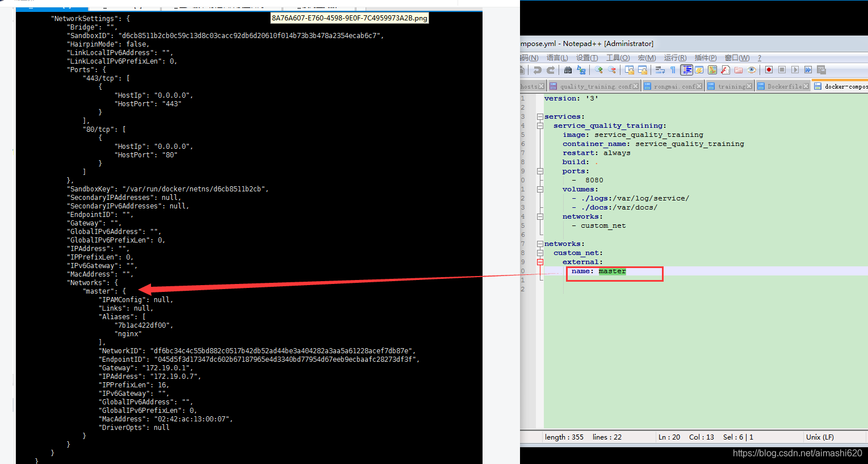The image size is (868, 464).
Task: Click './logs:/var/log/service/' volume line
Action: pos(631,198)
